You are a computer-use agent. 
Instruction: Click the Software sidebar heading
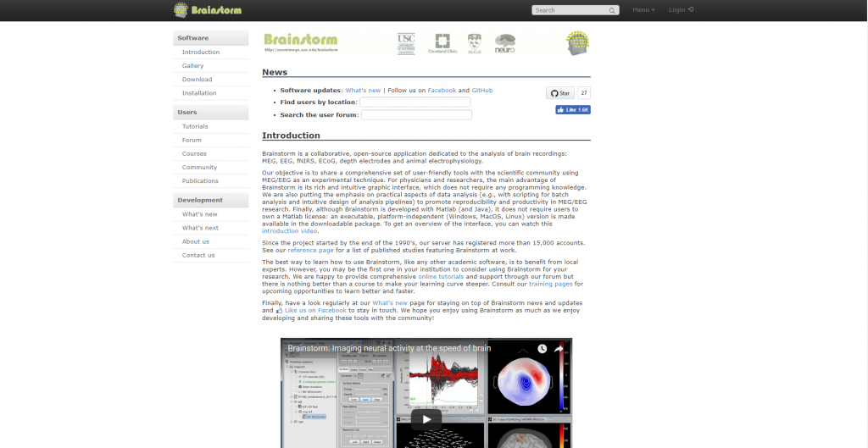pos(211,38)
